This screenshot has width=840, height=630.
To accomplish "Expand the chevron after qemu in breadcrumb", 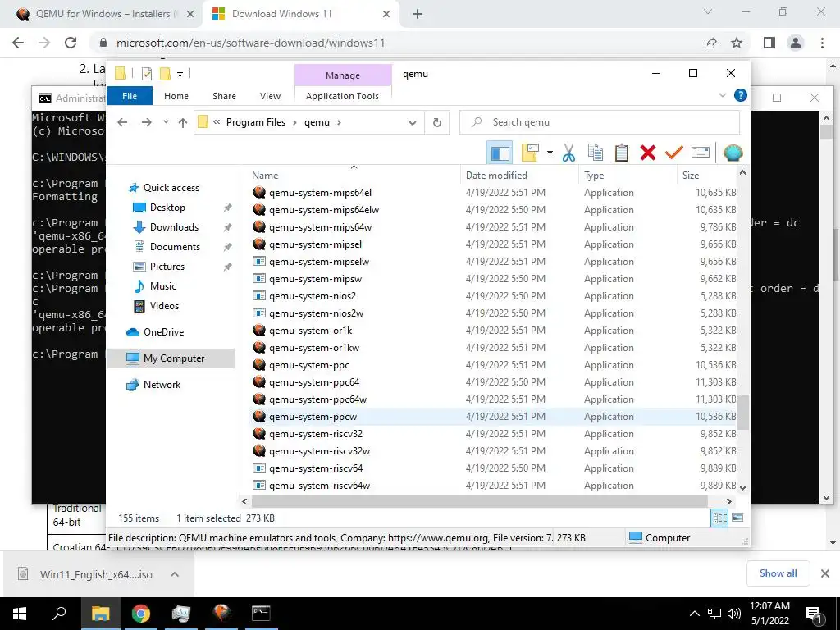I will pos(339,123).
